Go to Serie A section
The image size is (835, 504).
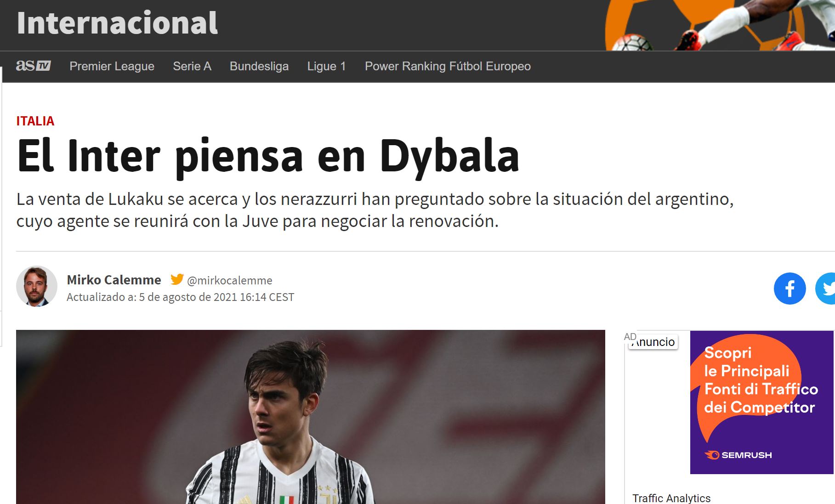click(192, 66)
